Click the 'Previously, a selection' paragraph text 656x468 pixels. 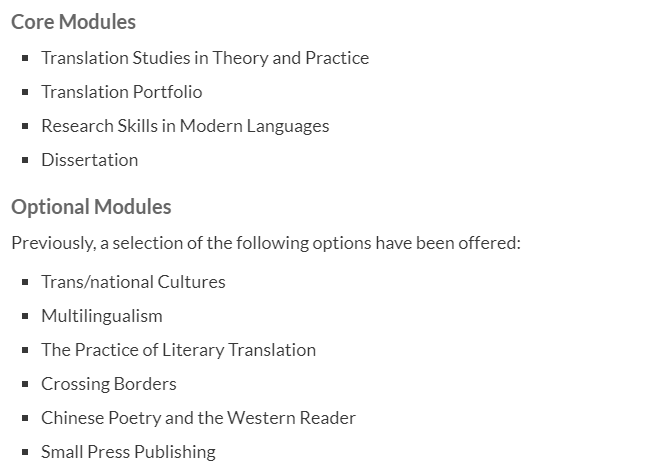[266, 243]
